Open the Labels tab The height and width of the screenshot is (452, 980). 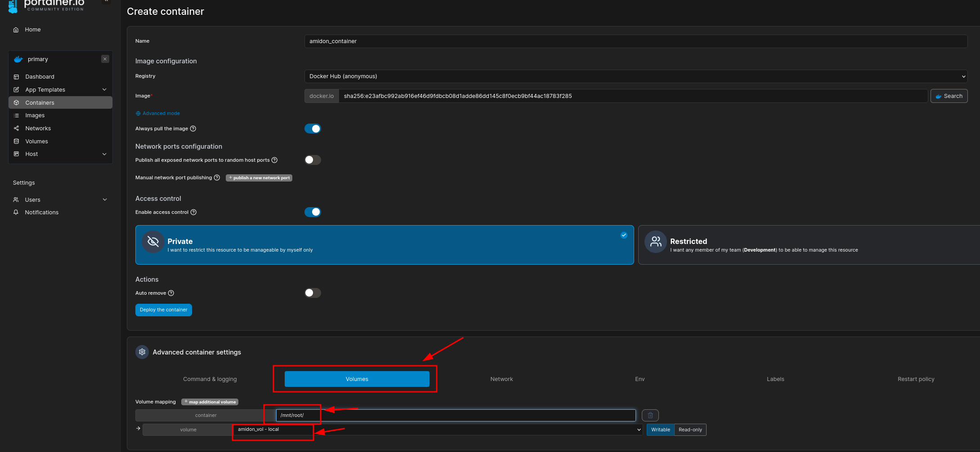775,379
